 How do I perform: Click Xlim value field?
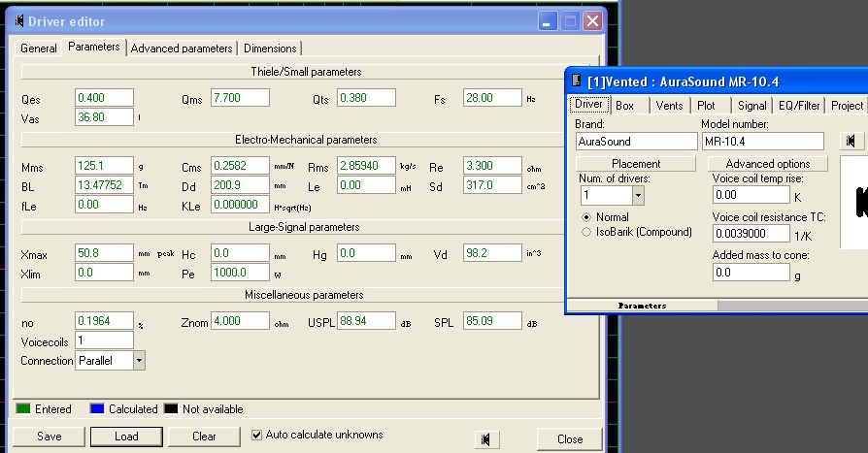[x=104, y=273]
